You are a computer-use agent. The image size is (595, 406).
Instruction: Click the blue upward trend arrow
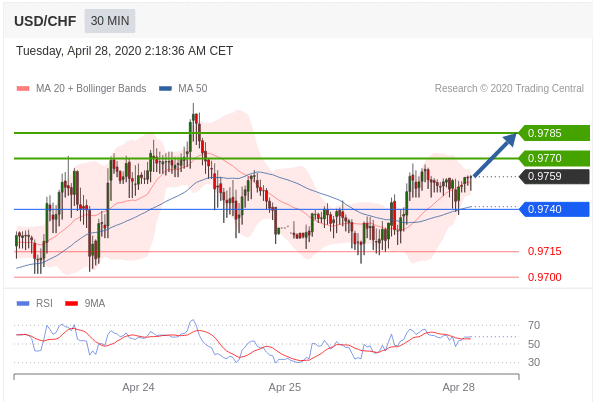coord(495,154)
